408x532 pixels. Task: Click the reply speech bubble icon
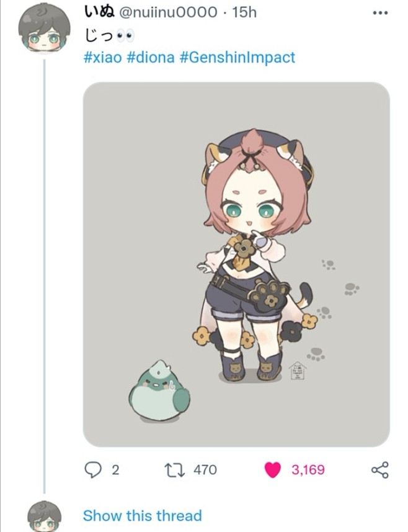(92, 470)
